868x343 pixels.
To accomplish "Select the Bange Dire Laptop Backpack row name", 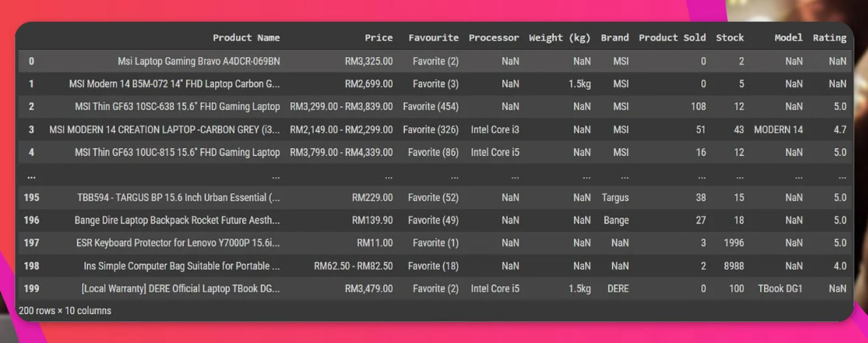I will pos(177,220).
